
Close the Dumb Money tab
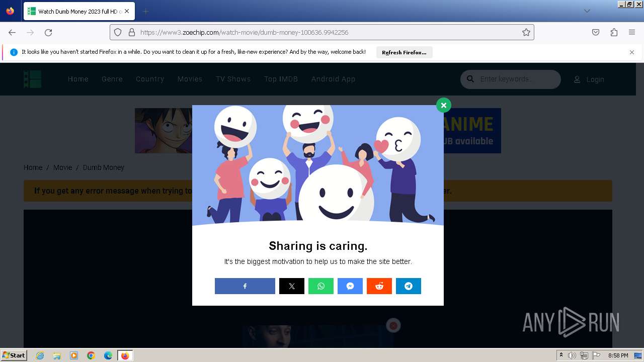[126, 11]
